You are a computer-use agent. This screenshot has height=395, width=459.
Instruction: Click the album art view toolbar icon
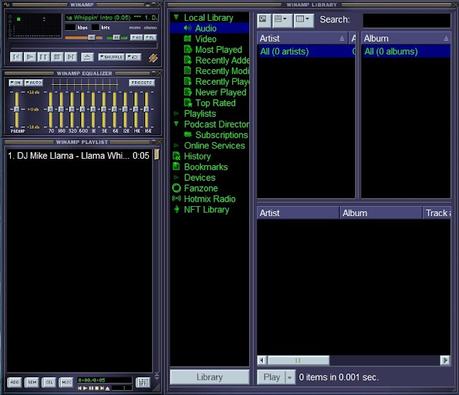click(x=264, y=20)
